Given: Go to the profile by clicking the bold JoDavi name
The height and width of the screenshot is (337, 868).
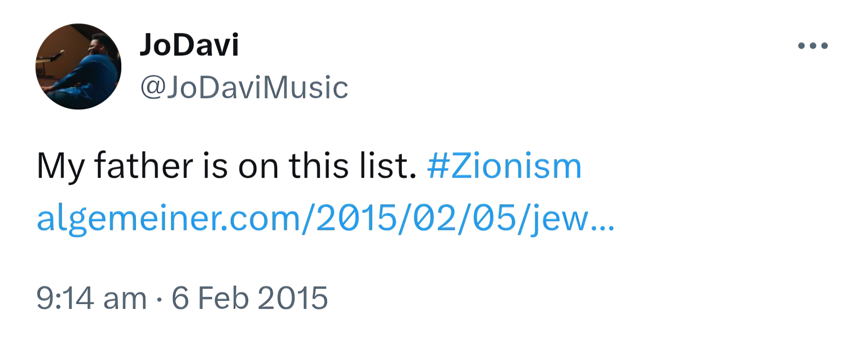Looking at the screenshot, I should pyautogui.click(x=189, y=45).
